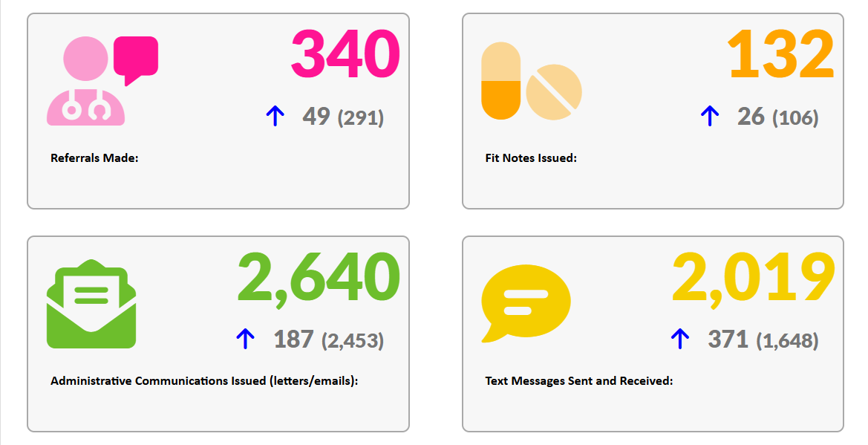
Task: Click the previous value (291) in referrals card
Action: point(361,118)
